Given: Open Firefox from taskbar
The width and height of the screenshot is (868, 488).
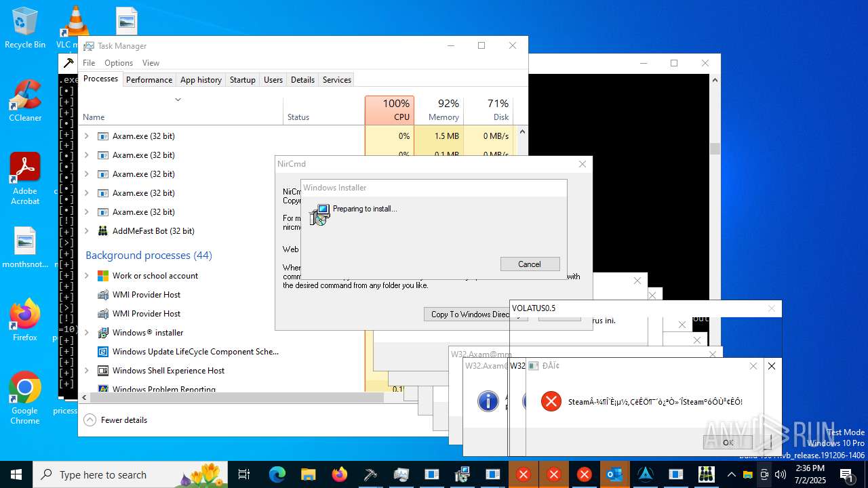Looking at the screenshot, I should coord(339,474).
